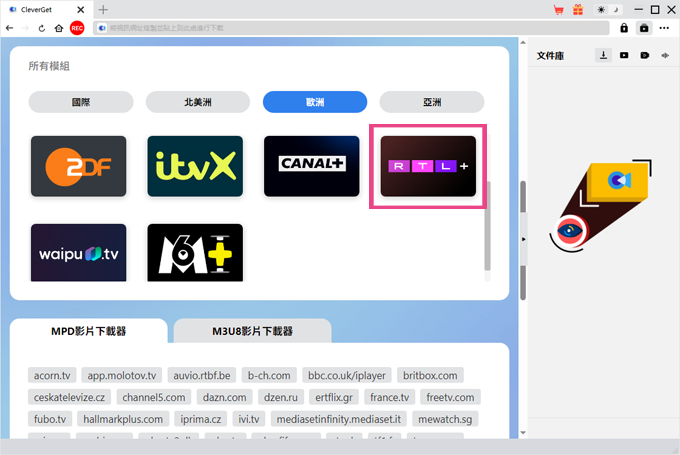Image resolution: width=680 pixels, height=455 pixels.
Task: Open the fubo.tv site link
Action: tap(50, 419)
